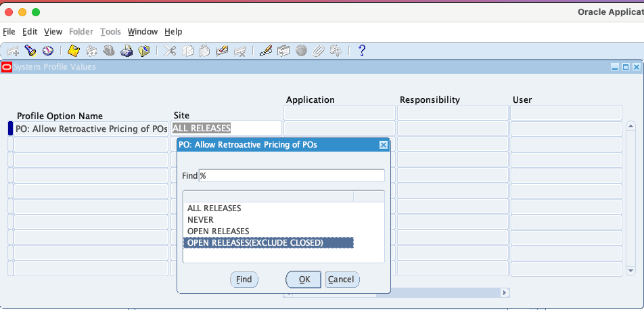
Task: Click the flashlight Find toolbar icon
Action: pyautogui.click(x=30, y=51)
